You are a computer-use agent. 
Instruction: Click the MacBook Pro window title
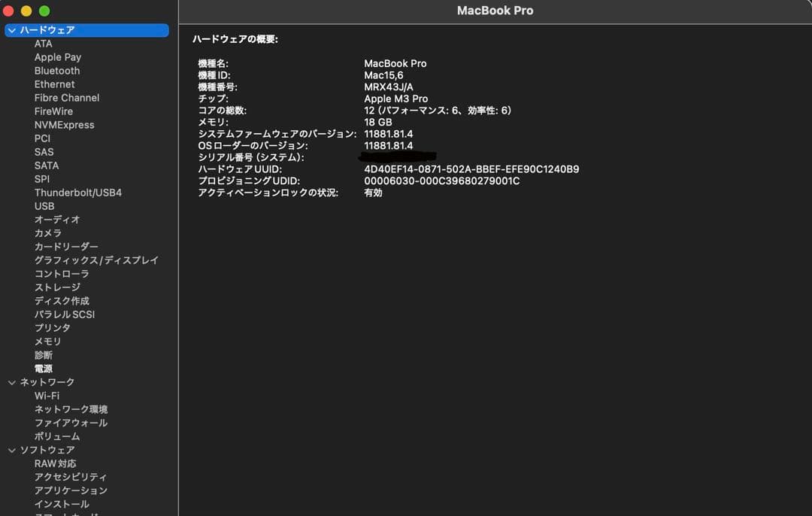(x=495, y=11)
